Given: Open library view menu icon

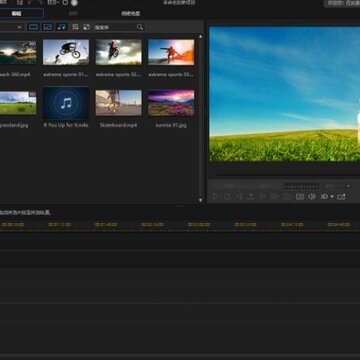Looking at the screenshot, I should (x=75, y=27).
